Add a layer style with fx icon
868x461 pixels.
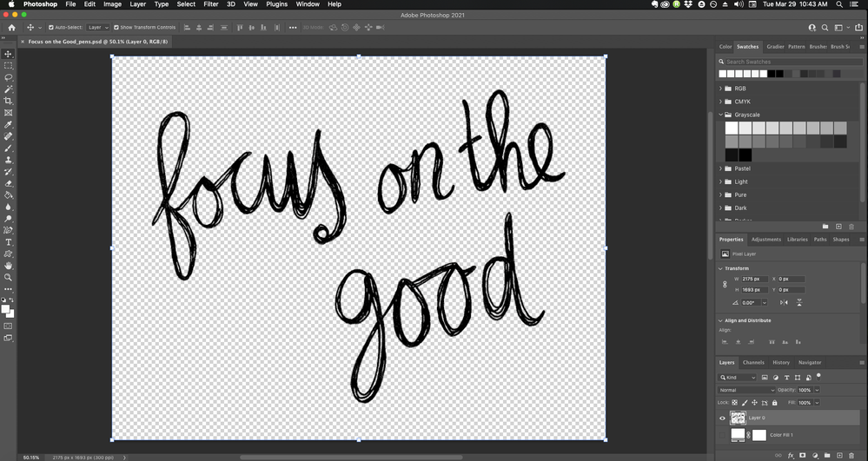coord(791,455)
